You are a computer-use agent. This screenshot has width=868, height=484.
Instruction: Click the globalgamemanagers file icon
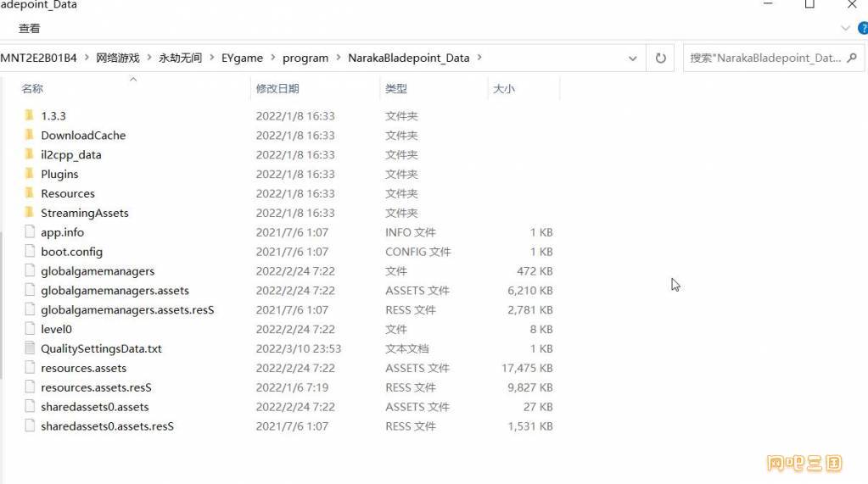click(30, 270)
